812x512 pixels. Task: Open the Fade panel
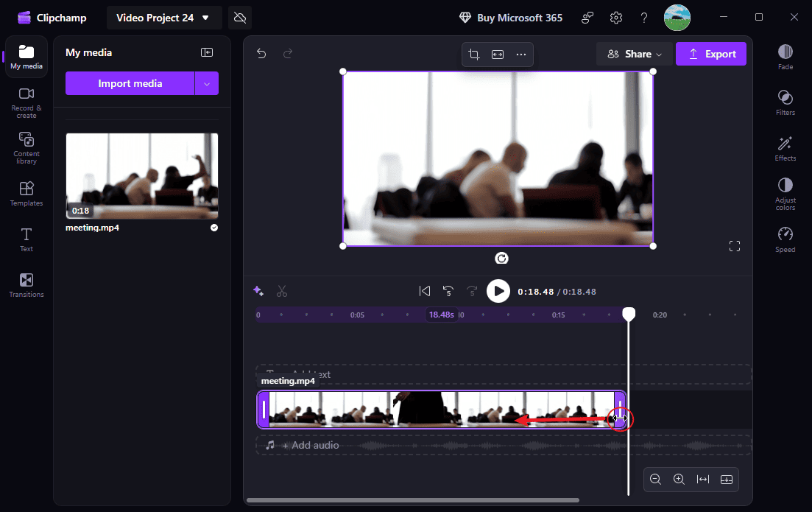[x=785, y=57]
